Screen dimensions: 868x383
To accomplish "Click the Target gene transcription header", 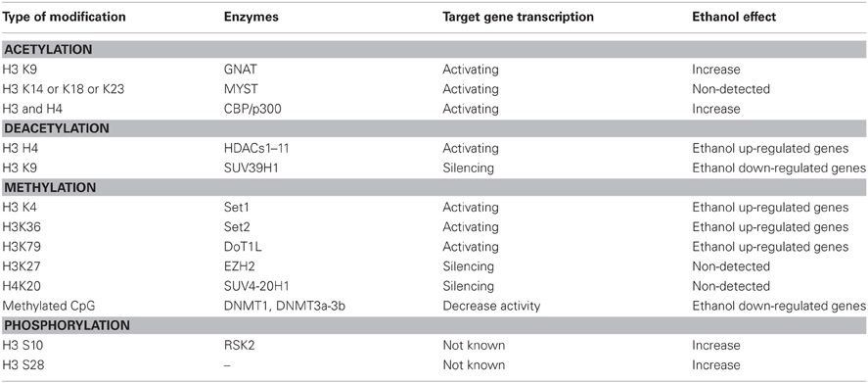I will (518, 18).
